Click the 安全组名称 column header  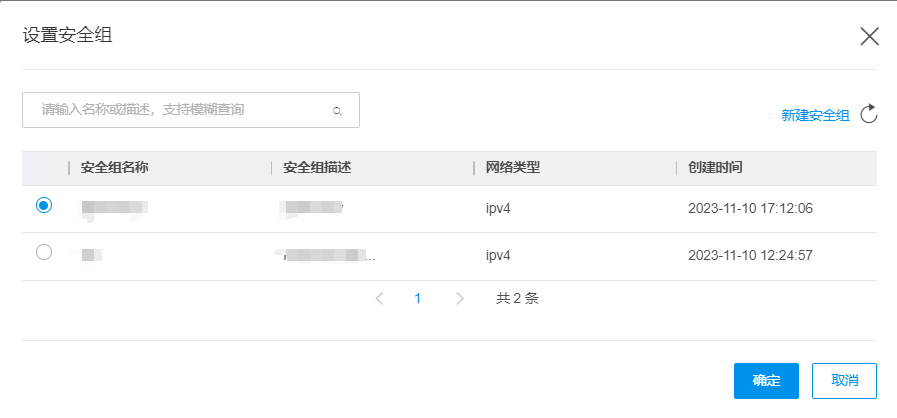pos(115,168)
